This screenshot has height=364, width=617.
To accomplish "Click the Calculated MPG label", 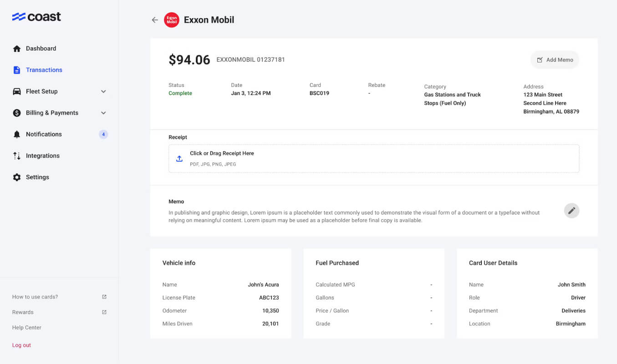I will 335,285.
